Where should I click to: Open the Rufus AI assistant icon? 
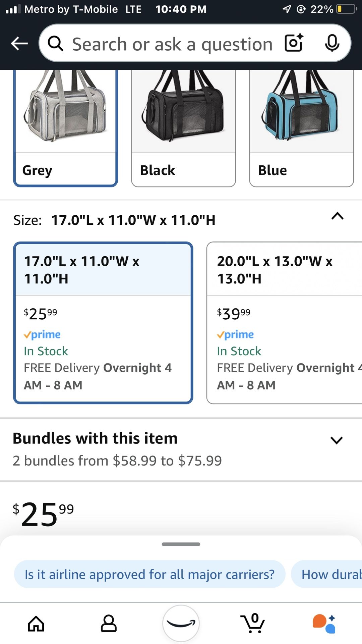(x=324, y=624)
